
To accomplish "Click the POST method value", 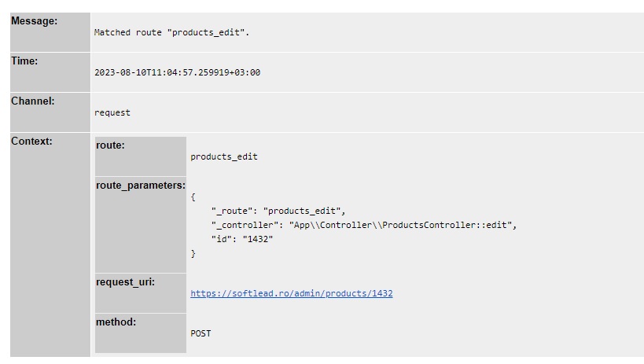I will 201,333.
